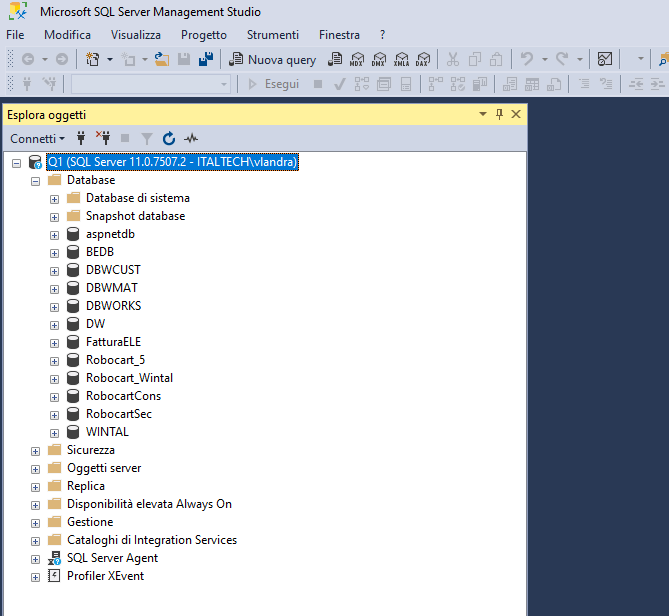Open the new project dropdown arrow
This screenshot has width=669, height=616.
pos(110,59)
